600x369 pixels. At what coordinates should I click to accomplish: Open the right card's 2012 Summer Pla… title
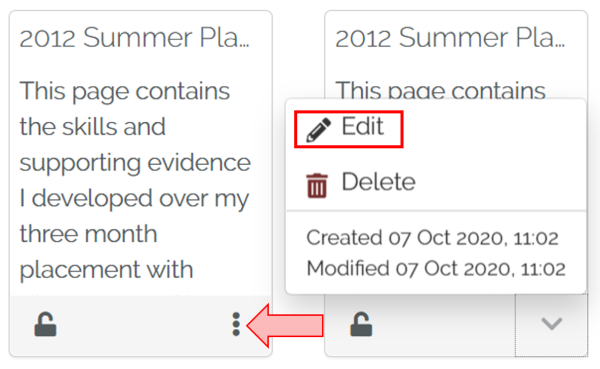pos(450,38)
